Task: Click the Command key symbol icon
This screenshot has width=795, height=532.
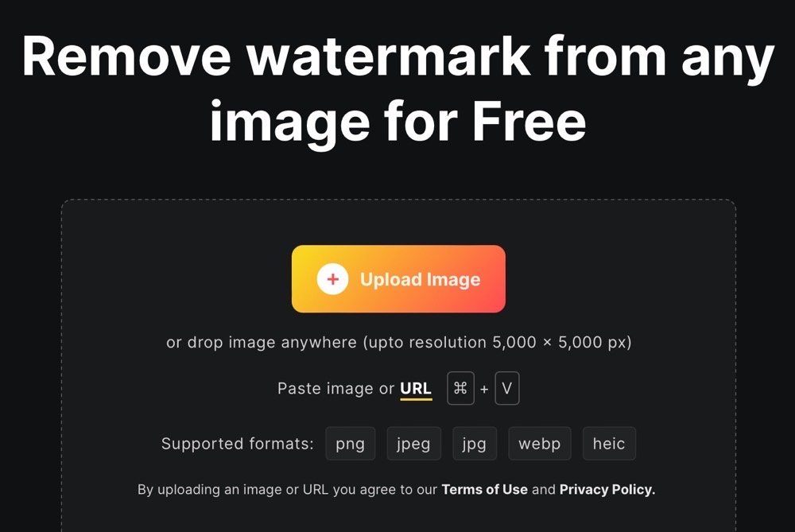Action: click(x=460, y=389)
